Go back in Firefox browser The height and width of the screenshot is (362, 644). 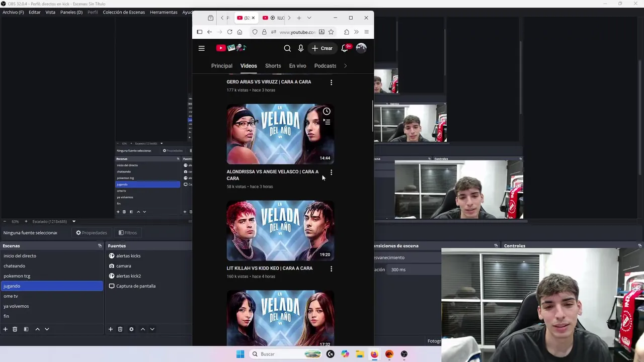[209, 32]
